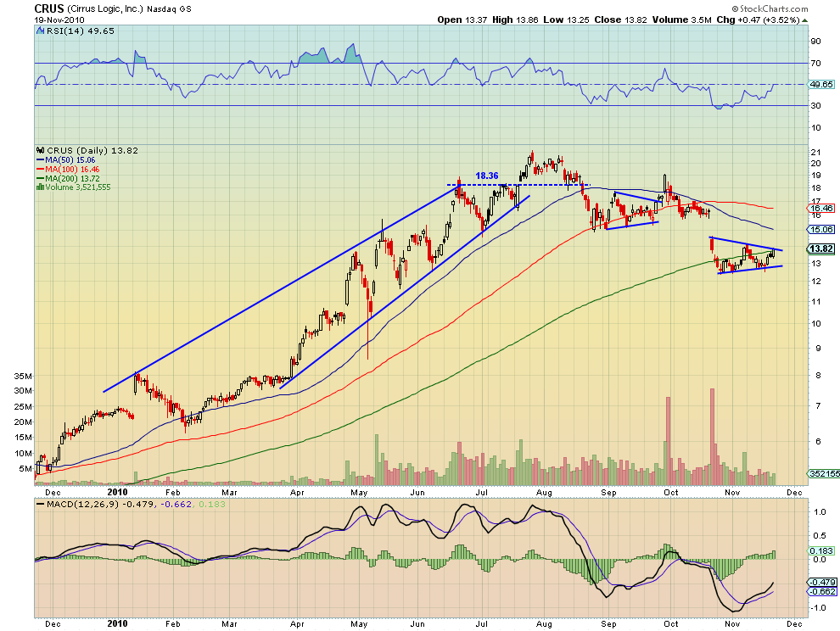Click the CRUS ticker symbol title
The height and width of the screenshot is (631, 840).
tap(48, 8)
